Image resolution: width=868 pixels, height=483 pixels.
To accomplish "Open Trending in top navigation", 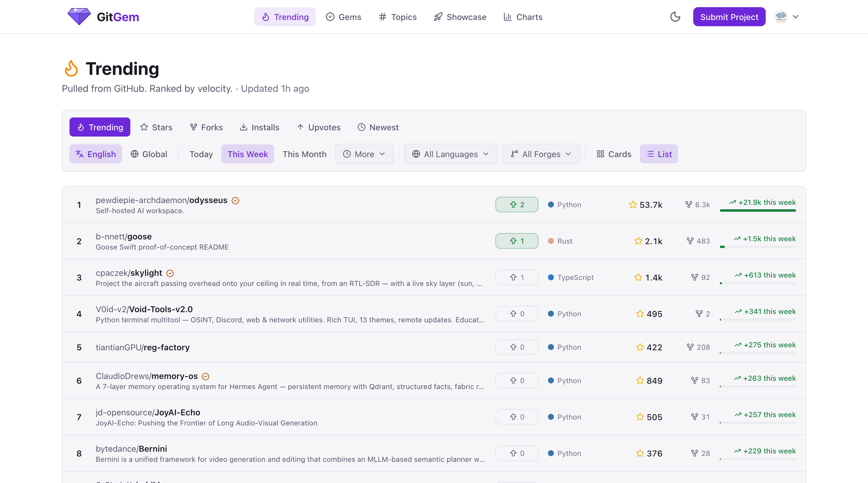I will click(x=285, y=17).
